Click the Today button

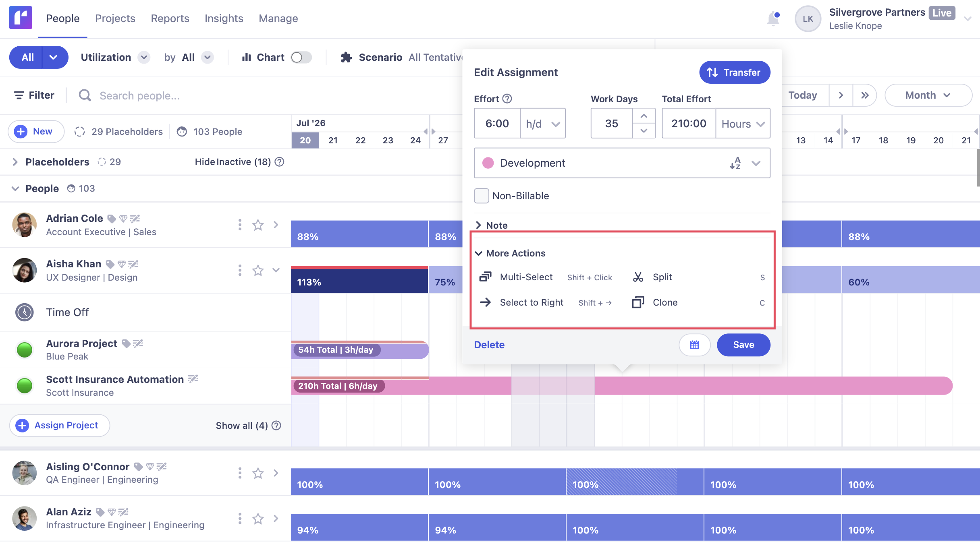click(802, 95)
